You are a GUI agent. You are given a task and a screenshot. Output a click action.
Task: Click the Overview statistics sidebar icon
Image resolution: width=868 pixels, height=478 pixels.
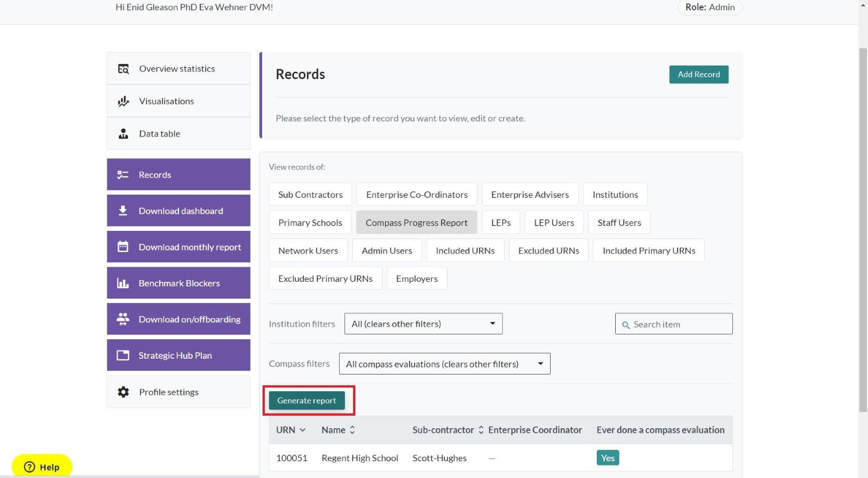pos(124,69)
